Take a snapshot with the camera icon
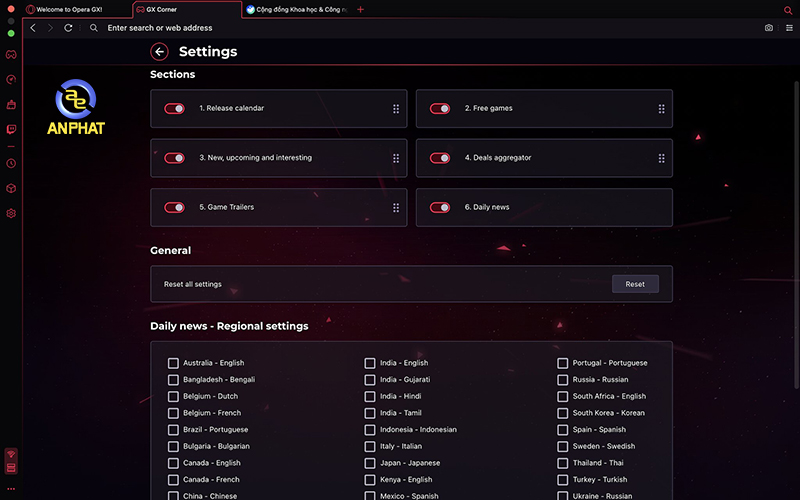The width and height of the screenshot is (800, 500). [x=769, y=28]
